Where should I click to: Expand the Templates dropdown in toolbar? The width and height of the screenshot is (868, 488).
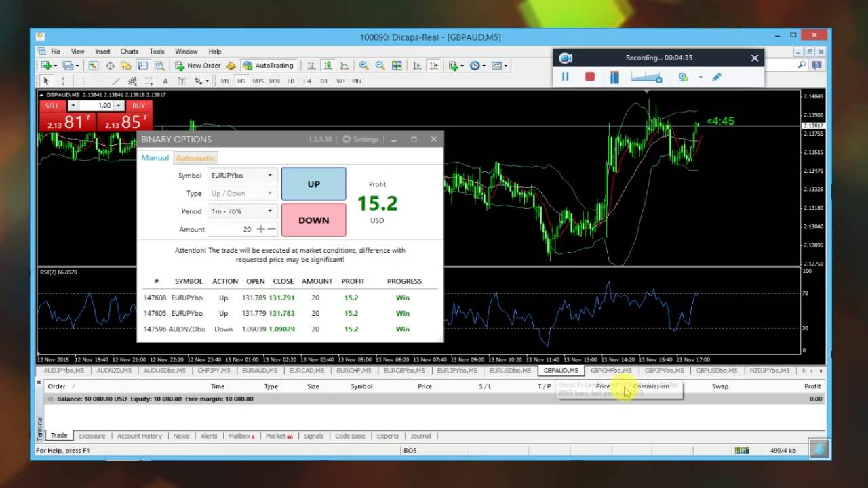click(x=506, y=66)
